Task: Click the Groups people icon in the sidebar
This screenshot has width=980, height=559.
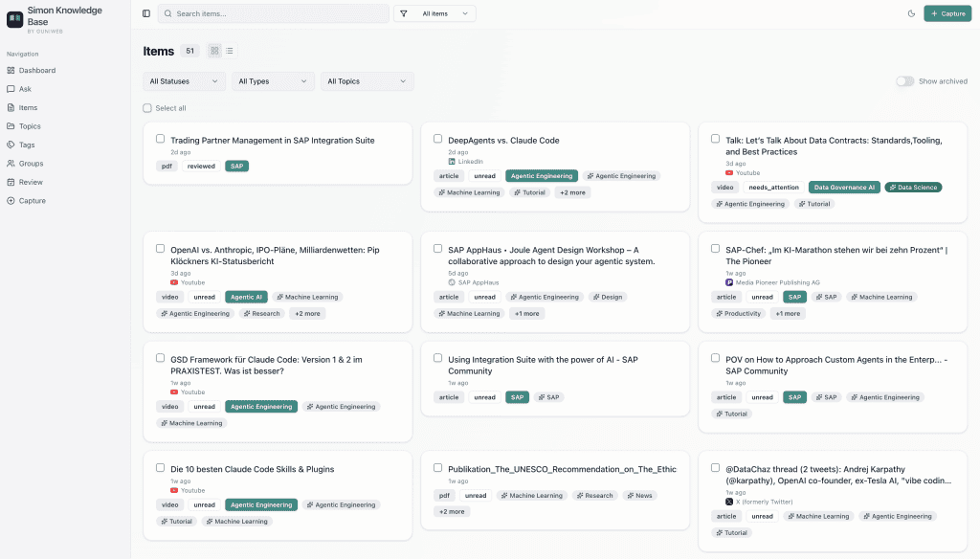Action: pos(11,163)
